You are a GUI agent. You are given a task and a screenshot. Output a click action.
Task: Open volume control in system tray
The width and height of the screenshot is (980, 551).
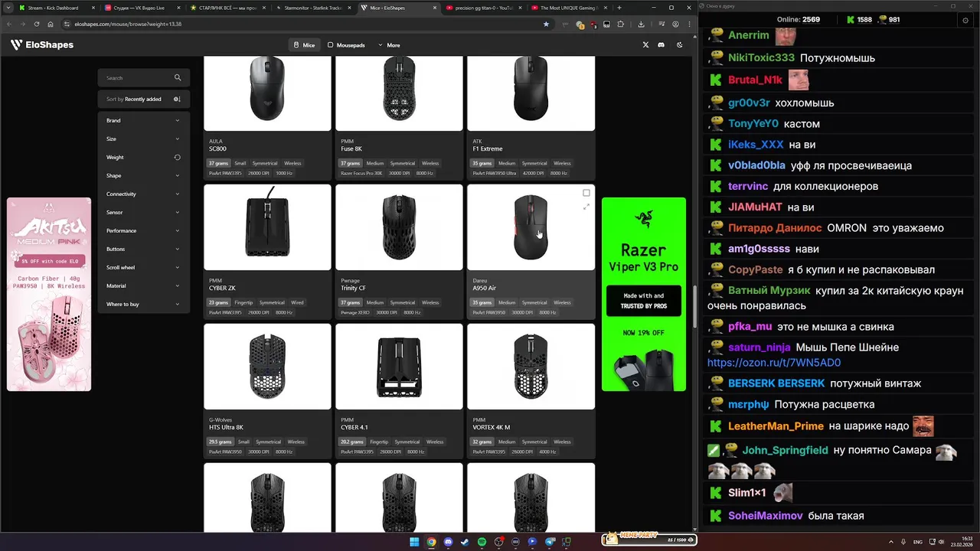coord(941,542)
